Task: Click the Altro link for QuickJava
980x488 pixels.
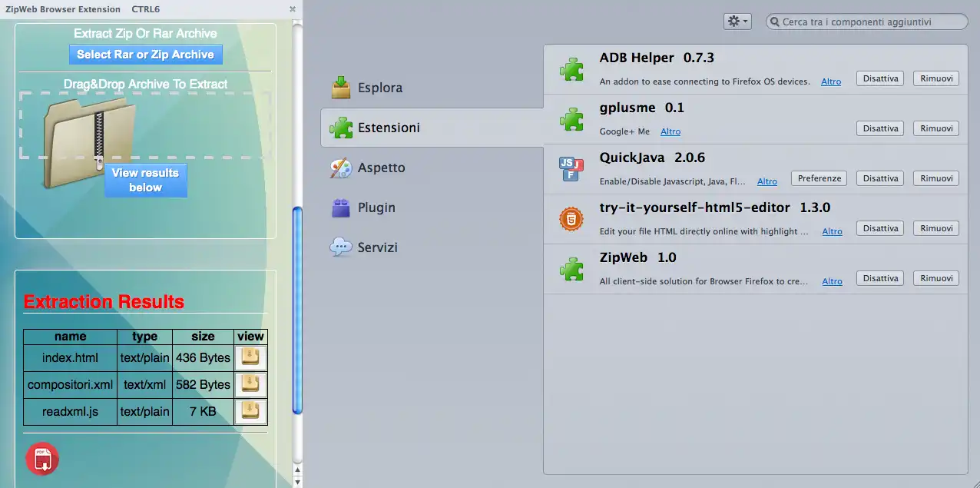Action: click(767, 181)
